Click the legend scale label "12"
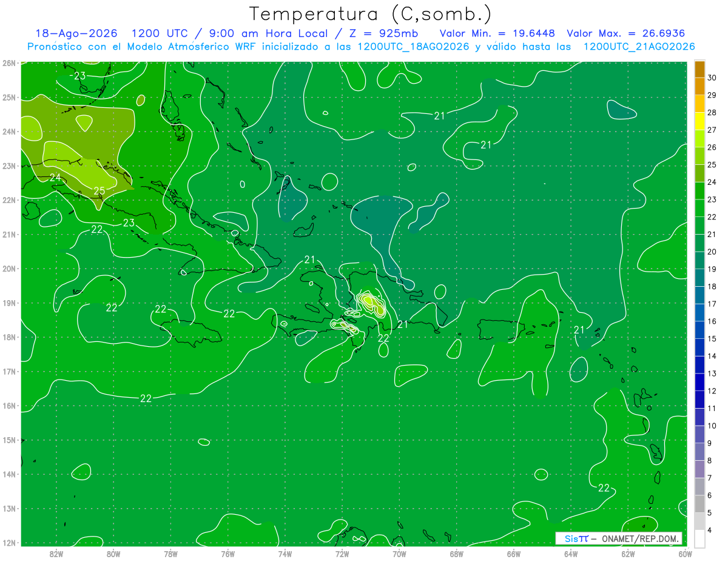Image resolution: width=728 pixels, height=562 pixels. (x=712, y=390)
